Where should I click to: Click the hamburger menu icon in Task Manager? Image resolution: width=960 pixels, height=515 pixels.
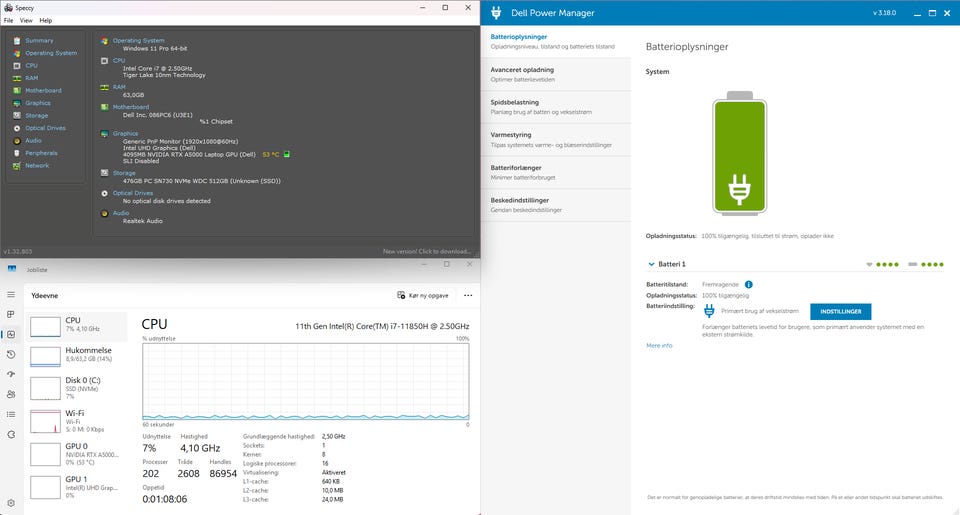coord(11,295)
